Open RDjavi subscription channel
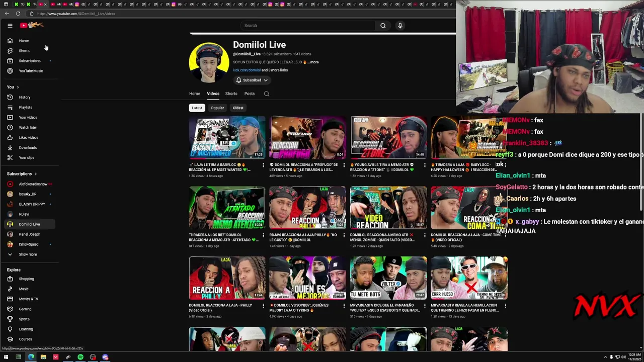 (24, 214)
